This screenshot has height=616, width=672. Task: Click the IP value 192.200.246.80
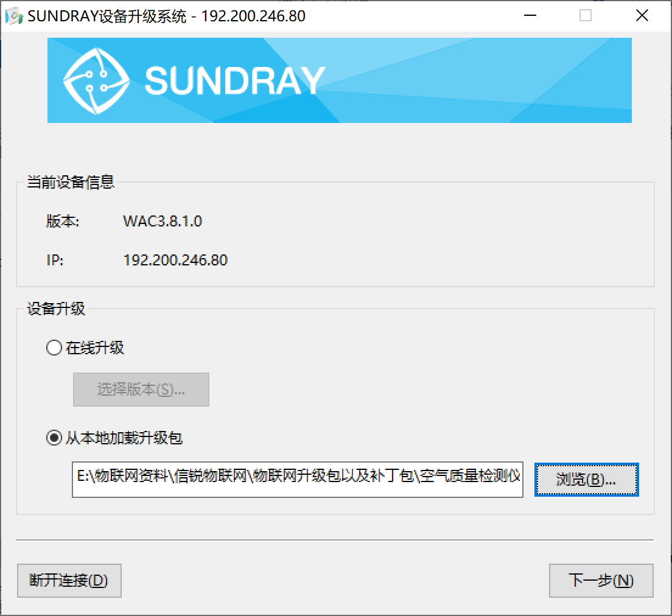(175, 260)
